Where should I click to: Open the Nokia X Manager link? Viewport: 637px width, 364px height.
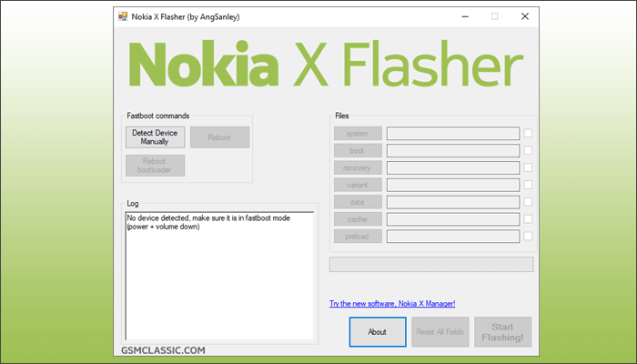392,303
